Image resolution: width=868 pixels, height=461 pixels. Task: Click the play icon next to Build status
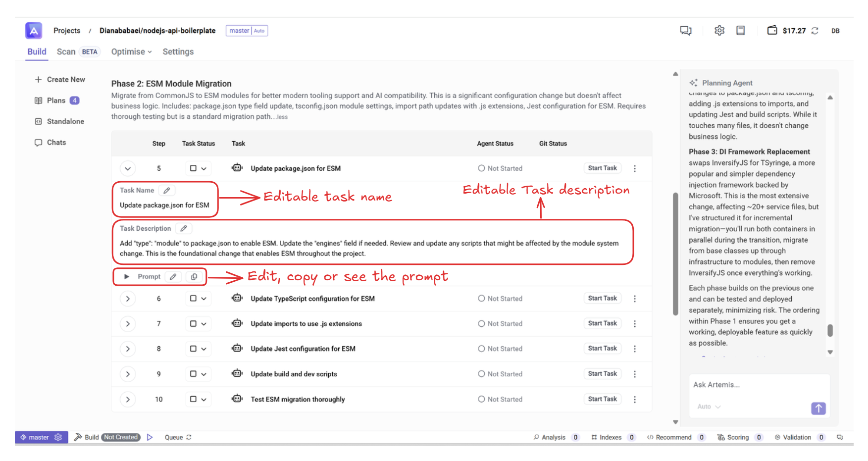150,437
